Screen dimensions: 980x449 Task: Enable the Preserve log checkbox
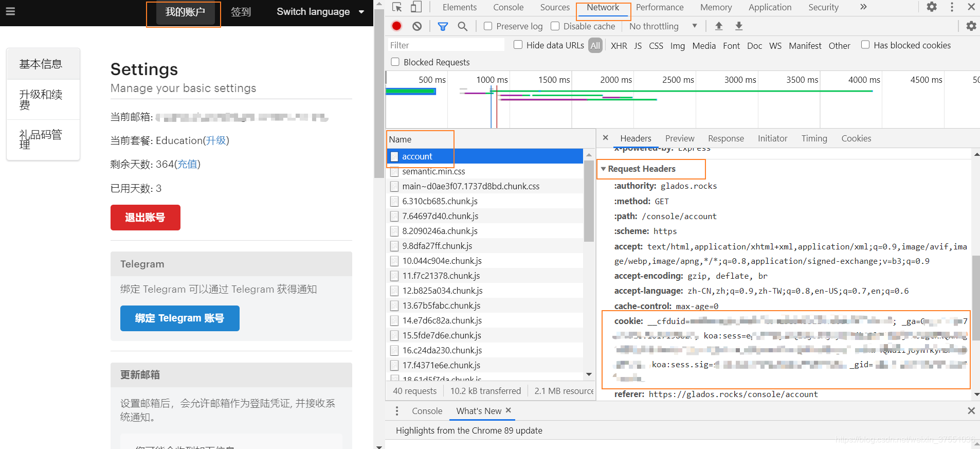(x=488, y=26)
